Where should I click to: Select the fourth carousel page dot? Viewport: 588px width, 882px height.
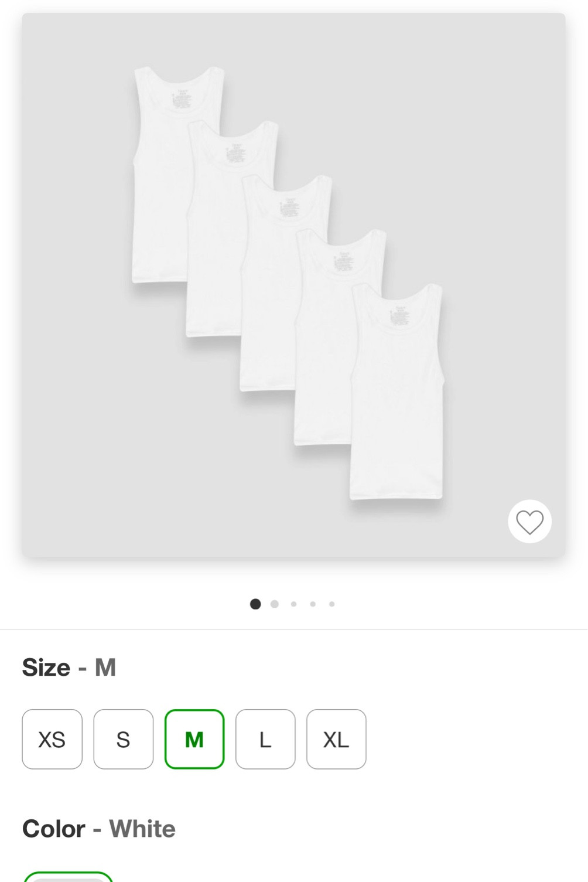point(313,604)
